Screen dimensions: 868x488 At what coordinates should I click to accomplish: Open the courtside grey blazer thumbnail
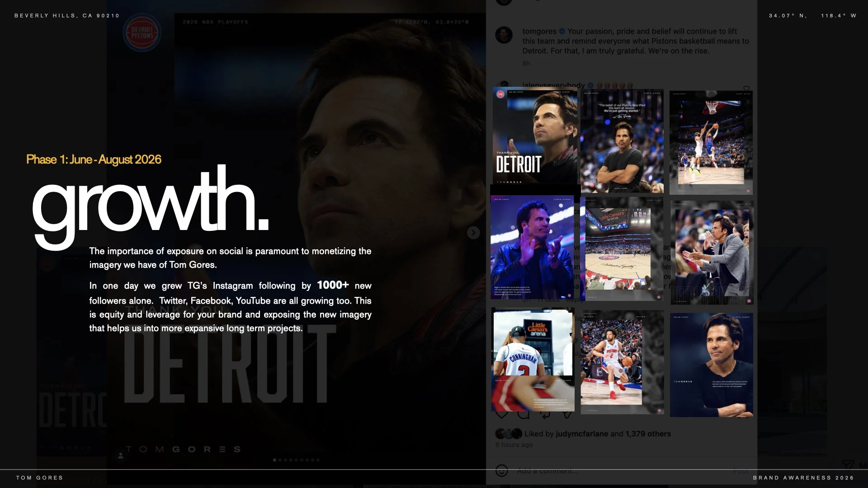[x=712, y=253]
